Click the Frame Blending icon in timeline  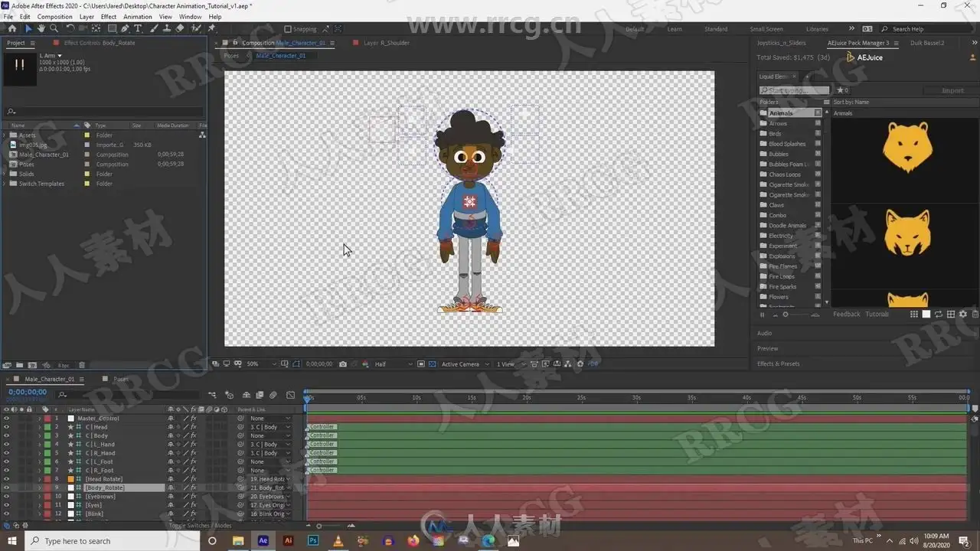(260, 395)
